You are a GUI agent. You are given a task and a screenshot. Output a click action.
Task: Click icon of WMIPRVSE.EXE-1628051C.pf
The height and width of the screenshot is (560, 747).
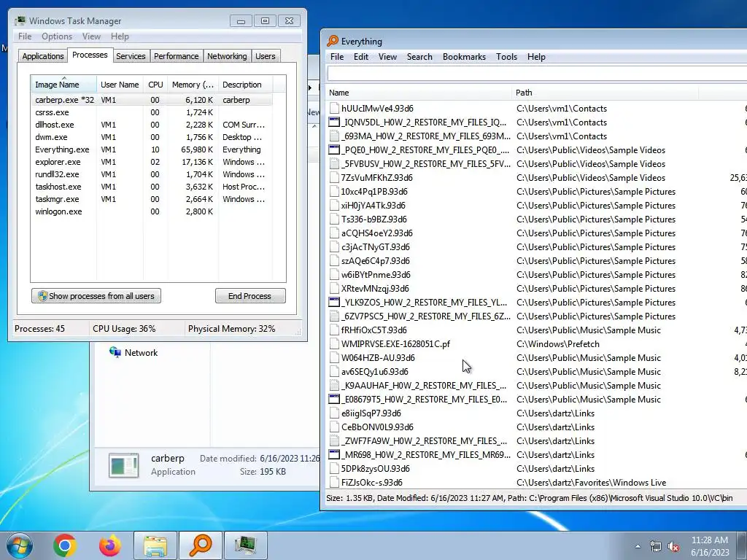click(x=334, y=344)
